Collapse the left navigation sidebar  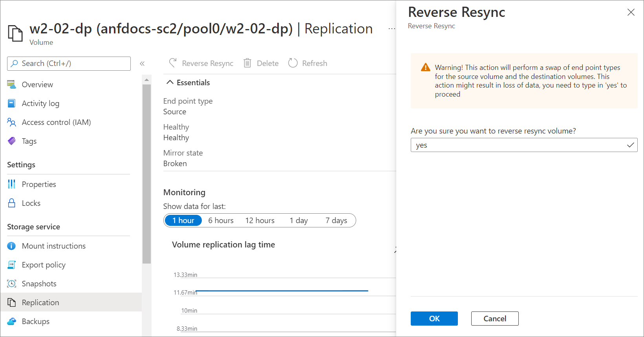click(142, 64)
